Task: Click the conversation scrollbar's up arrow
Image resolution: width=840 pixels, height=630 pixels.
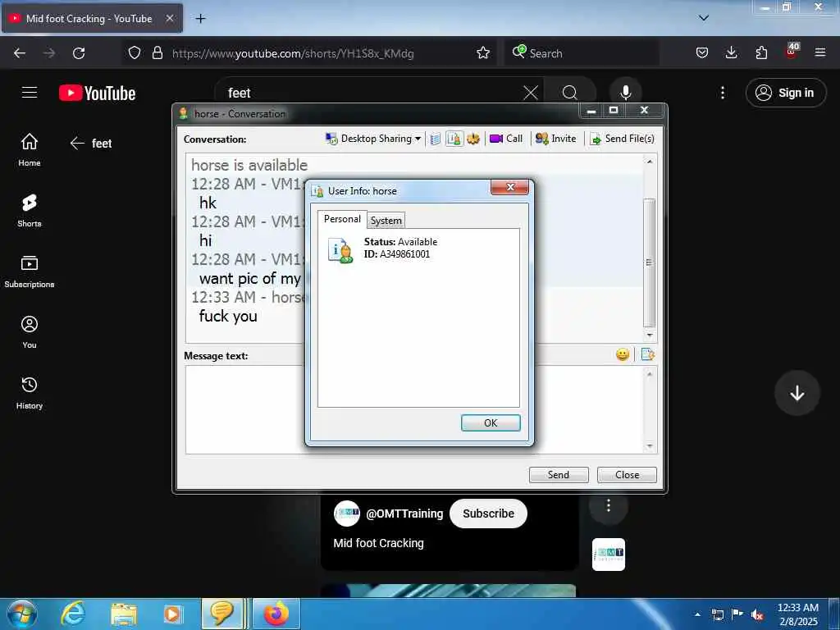Action: (650, 162)
